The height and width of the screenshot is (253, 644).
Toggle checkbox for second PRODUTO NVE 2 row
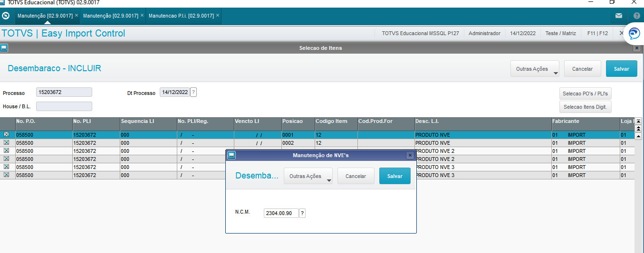[6, 159]
